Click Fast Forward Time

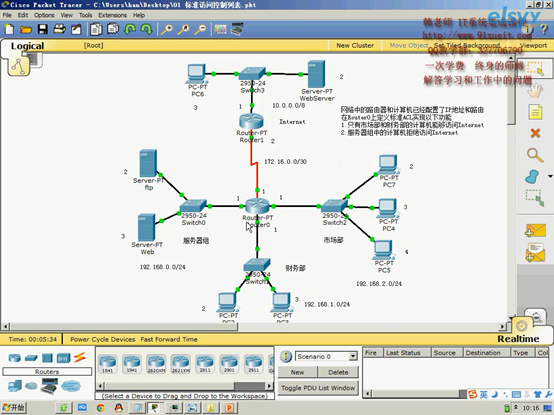point(169,339)
